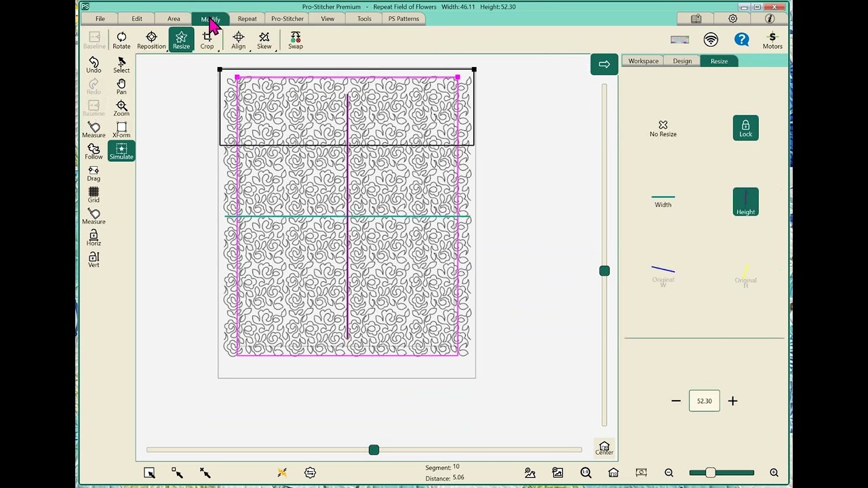Click the Resize ribbon button
868x488 pixels.
pos(181,41)
